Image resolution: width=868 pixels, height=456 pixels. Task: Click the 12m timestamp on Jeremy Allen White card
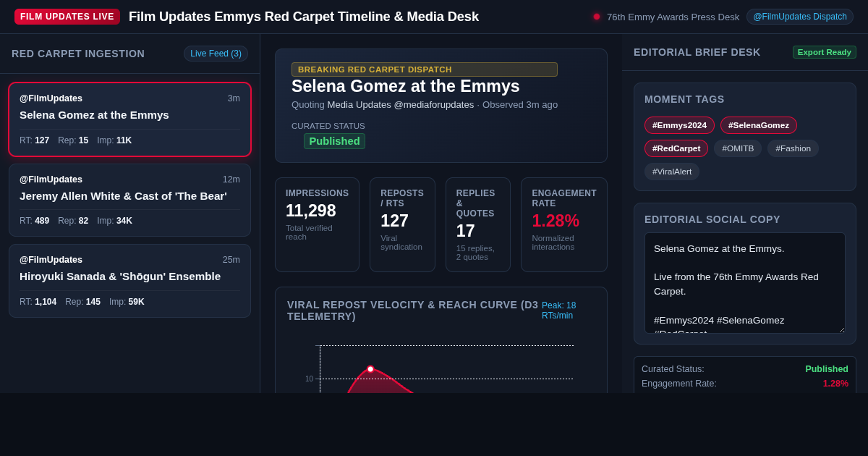pyautogui.click(x=231, y=180)
